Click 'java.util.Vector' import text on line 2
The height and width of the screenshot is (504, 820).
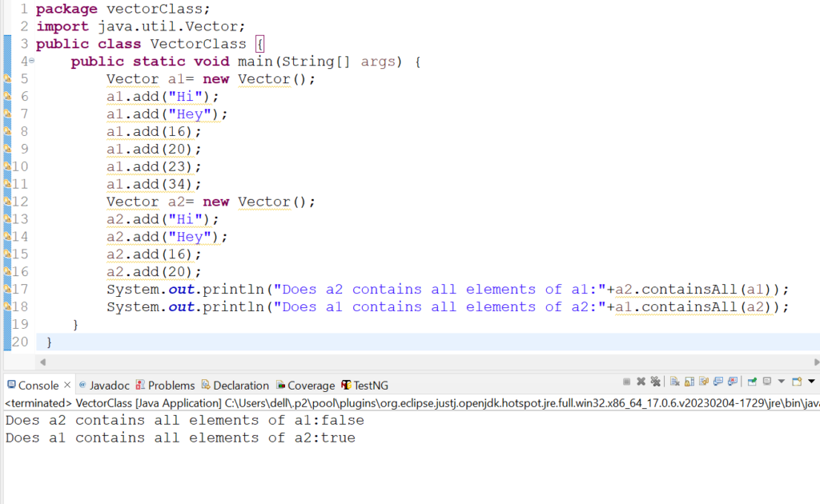167,26
